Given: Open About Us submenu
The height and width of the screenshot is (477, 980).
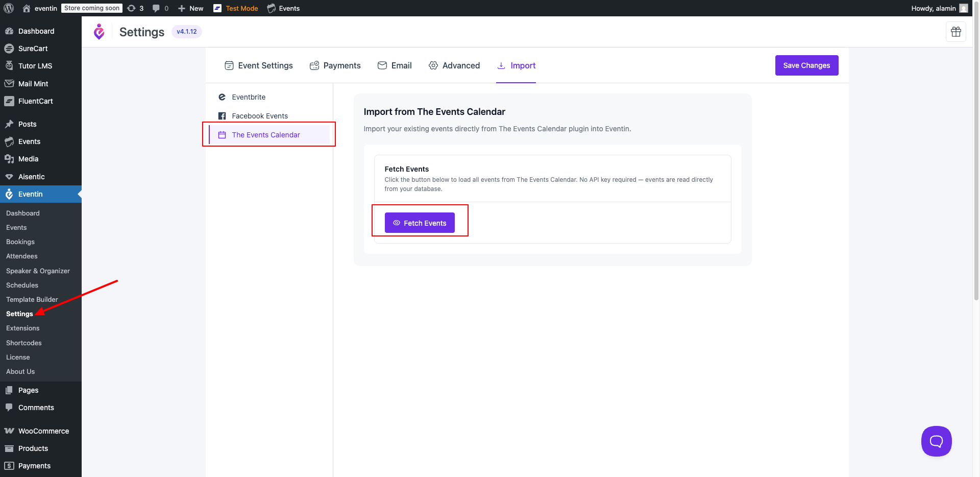Looking at the screenshot, I should pyautogui.click(x=20, y=371).
